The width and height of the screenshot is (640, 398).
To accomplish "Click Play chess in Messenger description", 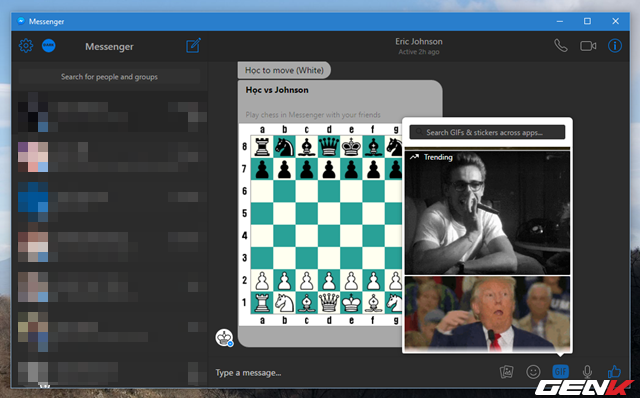I will (x=313, y=115).
